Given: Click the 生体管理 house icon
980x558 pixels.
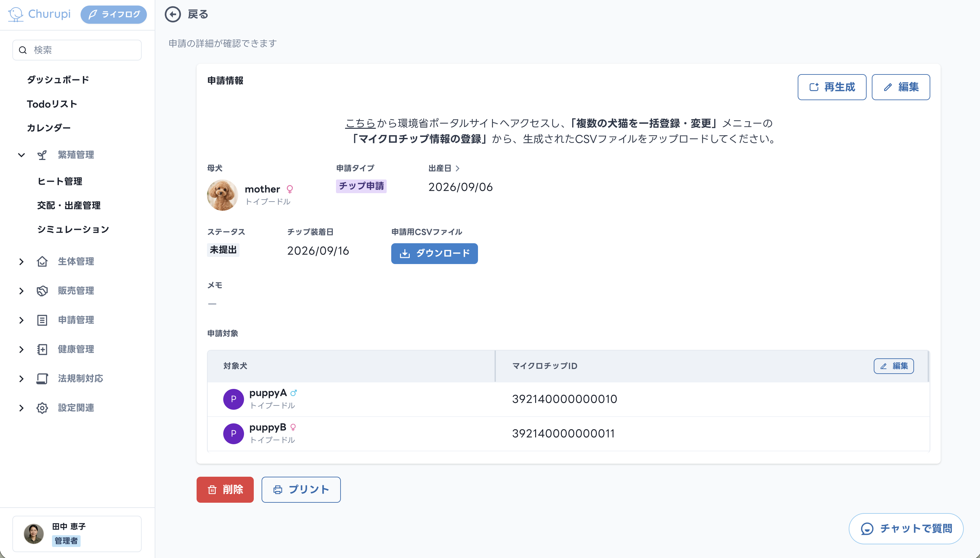Looking at the screenshot, I should (42, 261).
